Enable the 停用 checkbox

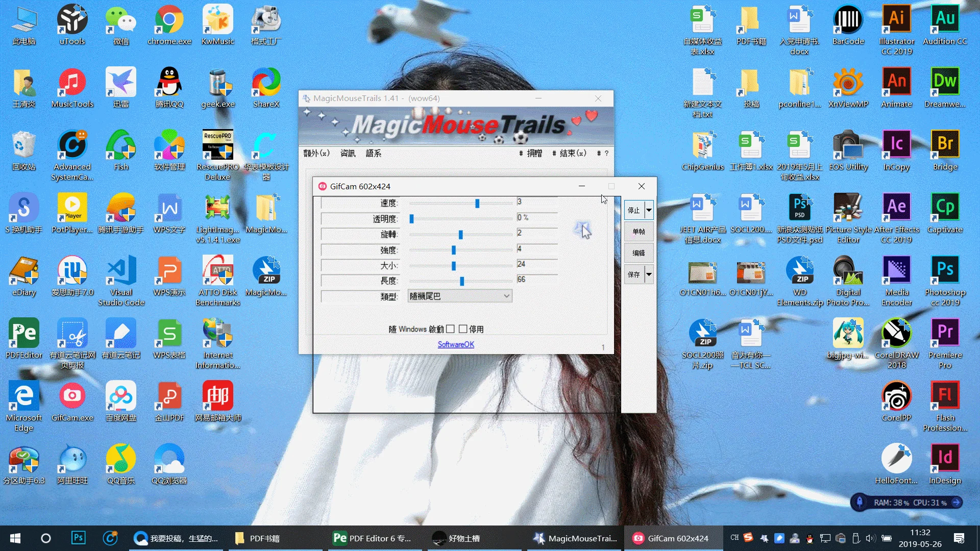pos(463,329)
